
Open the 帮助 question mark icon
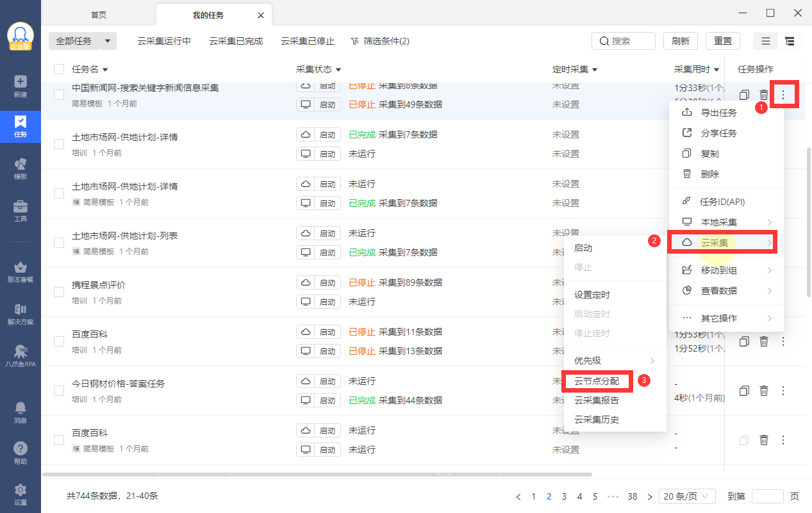[21, 453]
